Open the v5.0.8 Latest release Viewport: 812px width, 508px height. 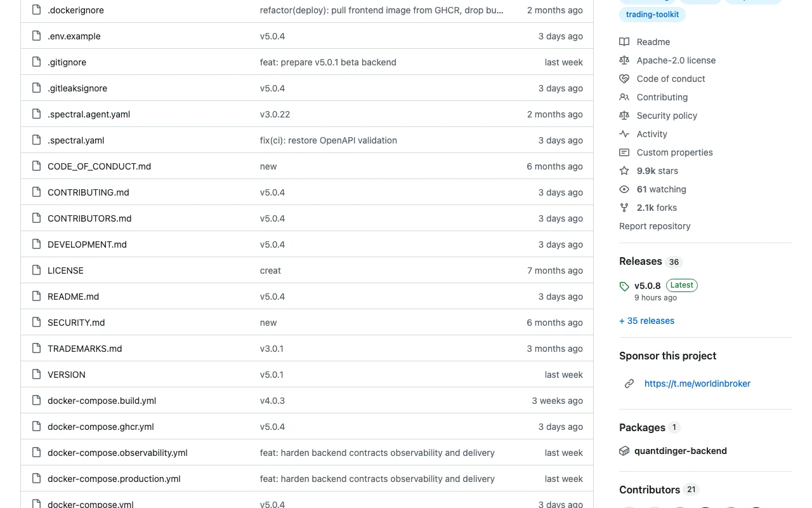pos(665,286)
